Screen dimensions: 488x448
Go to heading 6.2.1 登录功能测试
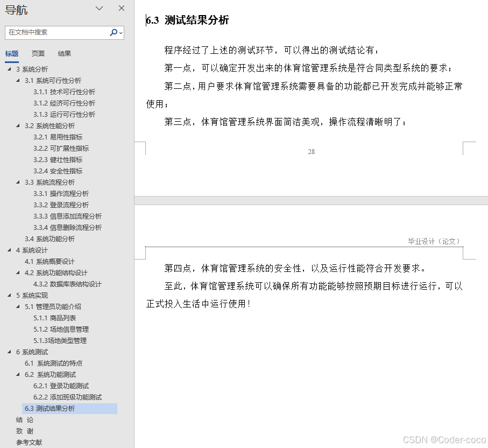click(61, 386)
